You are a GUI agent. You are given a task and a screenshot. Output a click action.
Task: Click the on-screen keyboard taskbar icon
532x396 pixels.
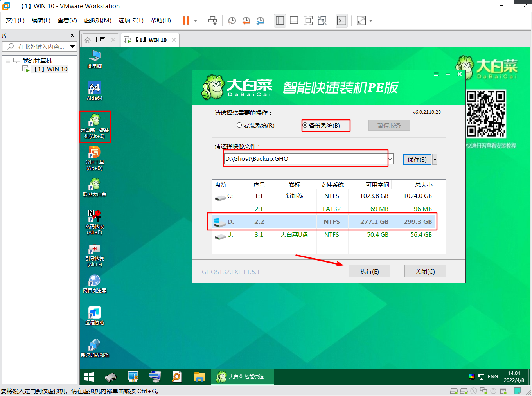(x=155, y=377)
